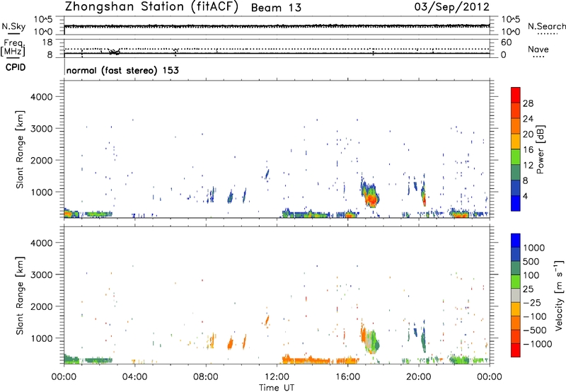Click the Velocity [m s-1] color bar title
566x392 pixels.
[x=559, y=295]
